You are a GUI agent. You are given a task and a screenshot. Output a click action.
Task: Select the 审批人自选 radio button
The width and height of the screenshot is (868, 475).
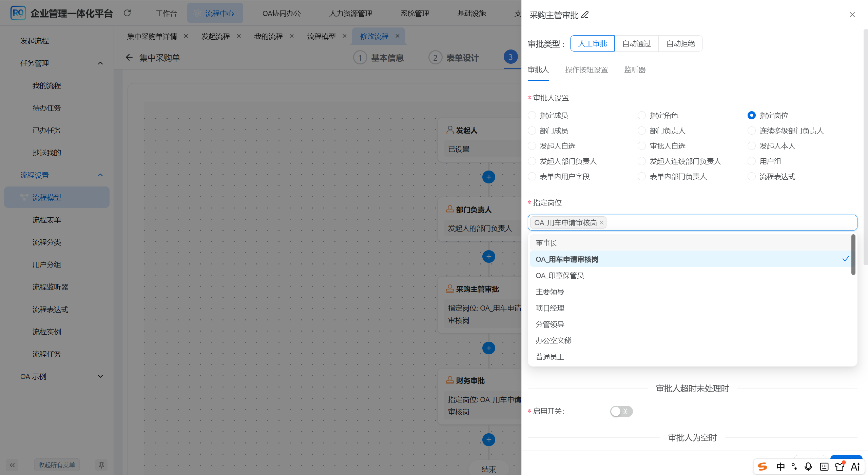[641, 146]
